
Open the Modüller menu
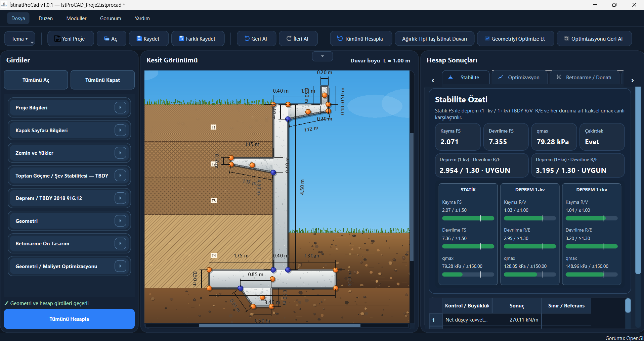tap(76, 18)
